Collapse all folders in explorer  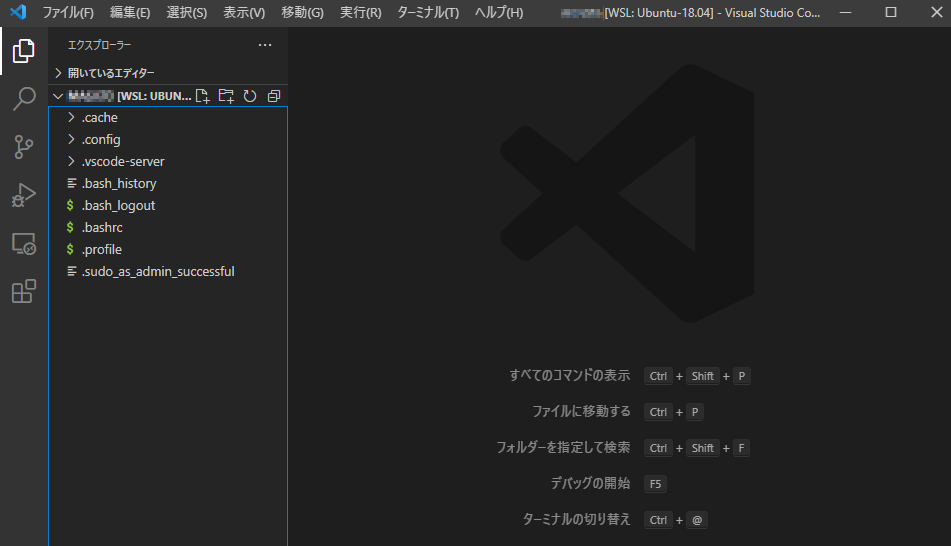click(x=274, y=96)
